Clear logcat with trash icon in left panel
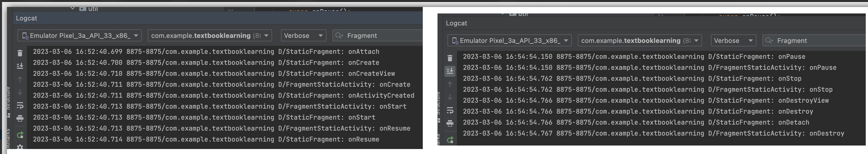868x154 pixels. point(20,53)
